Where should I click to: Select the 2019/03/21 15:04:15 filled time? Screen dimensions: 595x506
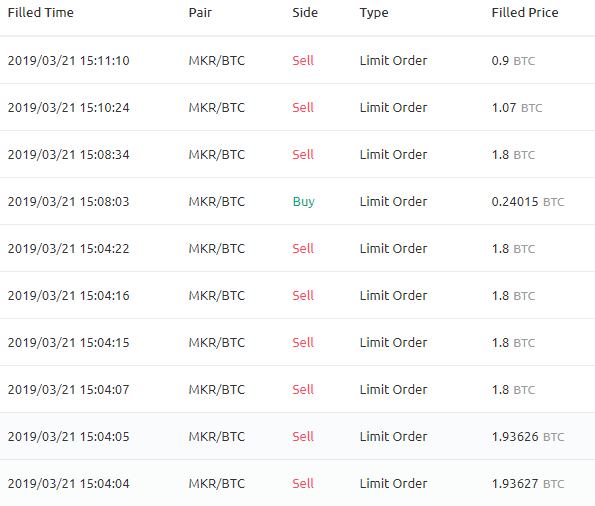pos(68,343)
